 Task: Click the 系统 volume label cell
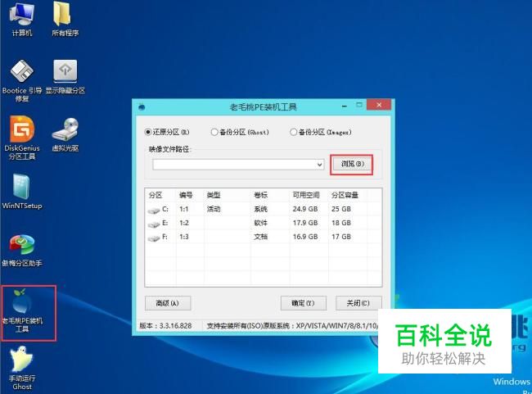click(260, 209)
